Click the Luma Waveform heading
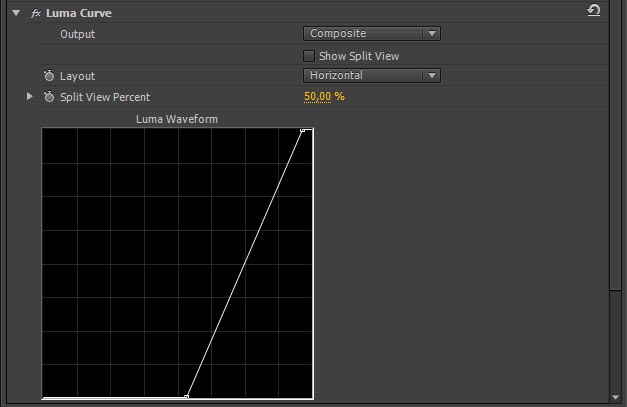 (x=177, y=119)
